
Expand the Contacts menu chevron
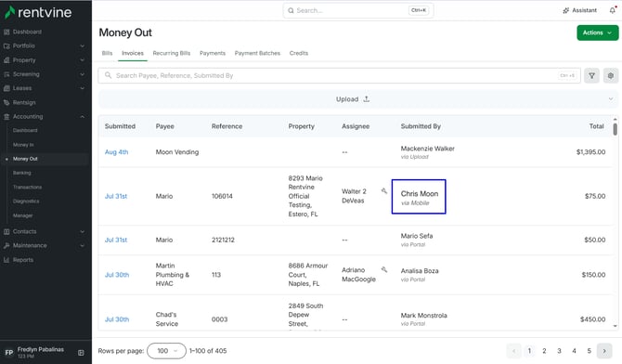pos(82,231)
